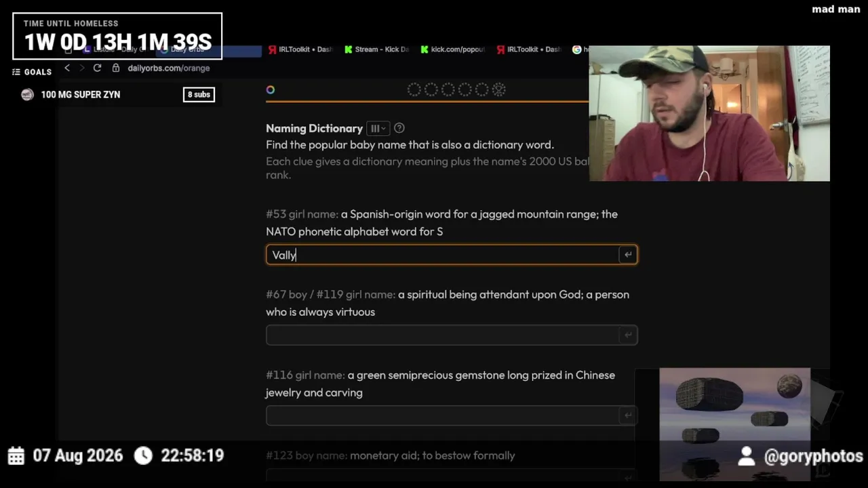This screenshot has width=868, height=488.
Task: Submit the Vally answer with the enter icon
Action: (628, 255)
